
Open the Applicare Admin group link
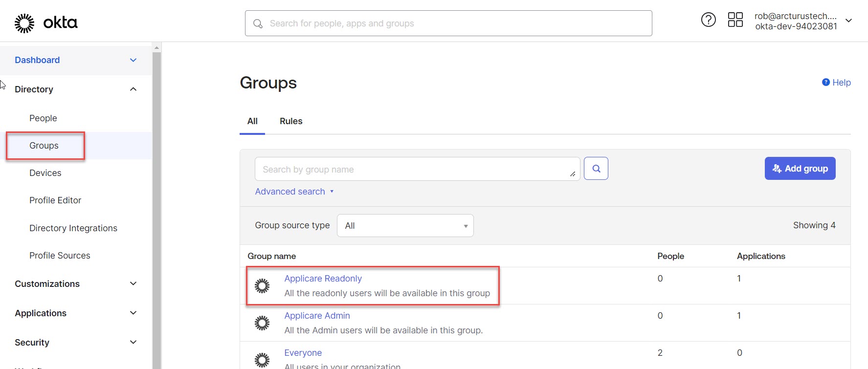[317, 316]
